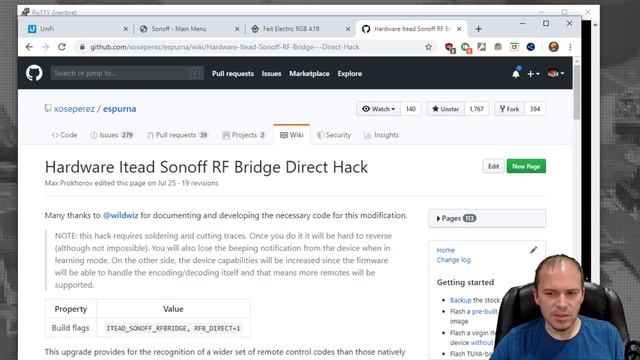This screenshot has width=640, height=360.
Task: Open the pre-built image link
Action: 485,311
